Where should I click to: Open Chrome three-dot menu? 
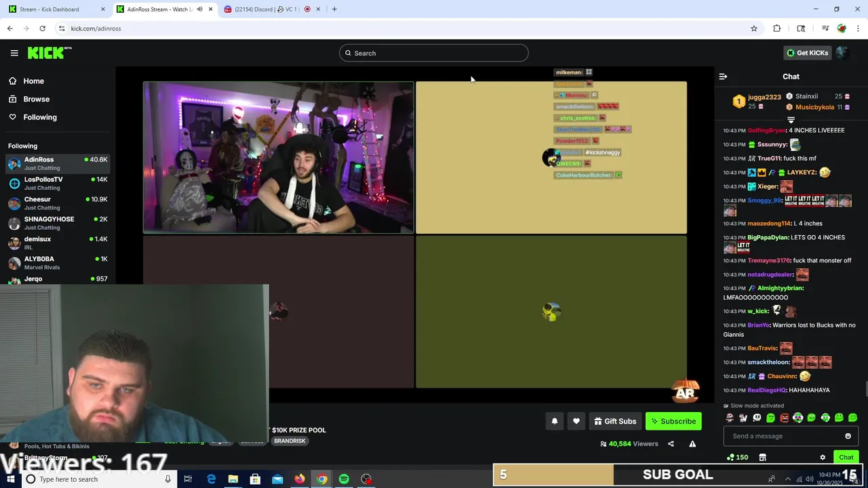pos(858,28)
